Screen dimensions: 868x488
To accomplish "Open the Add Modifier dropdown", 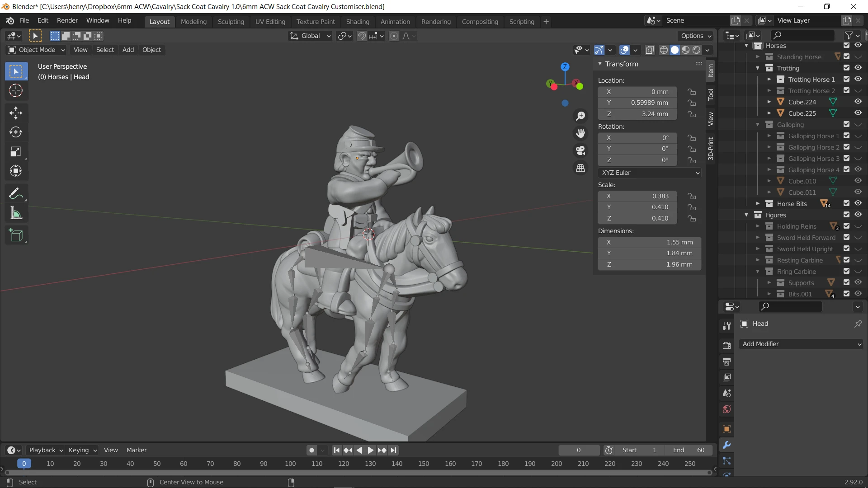I will (801, 344).
